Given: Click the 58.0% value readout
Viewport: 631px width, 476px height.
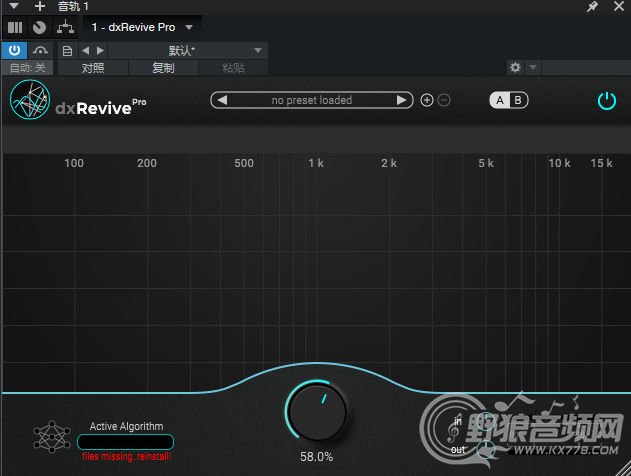Looking at the screenshot, I should tap(317, 457).
